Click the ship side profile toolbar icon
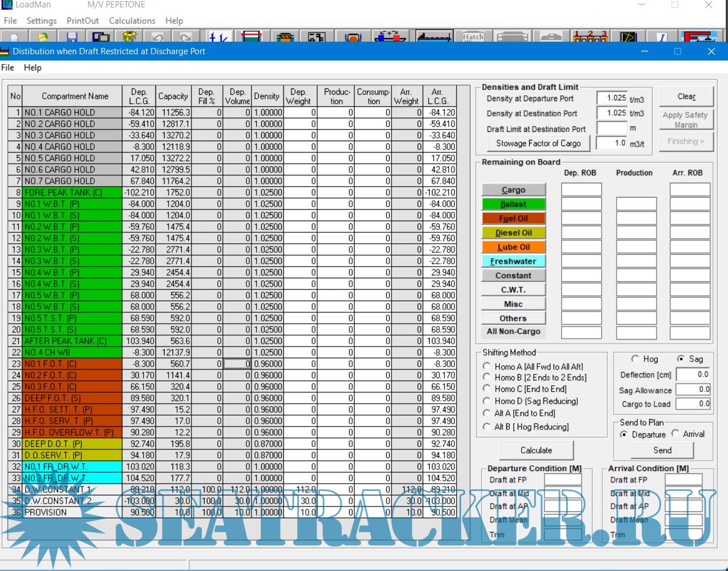 434,38
